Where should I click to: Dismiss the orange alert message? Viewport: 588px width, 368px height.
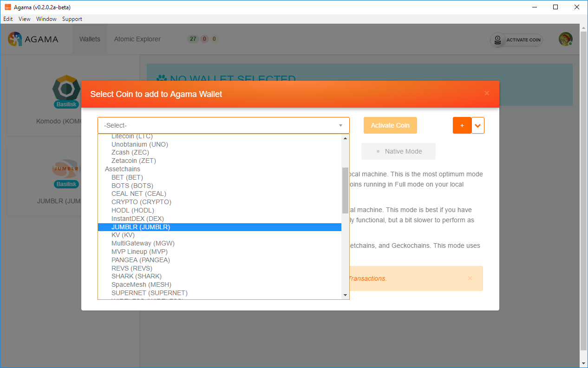(x=470, y=278)
